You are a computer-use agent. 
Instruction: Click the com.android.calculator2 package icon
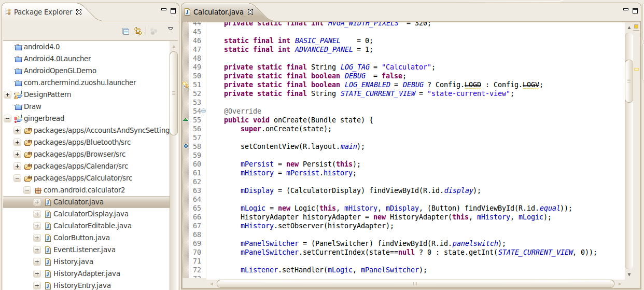(38, 190)
